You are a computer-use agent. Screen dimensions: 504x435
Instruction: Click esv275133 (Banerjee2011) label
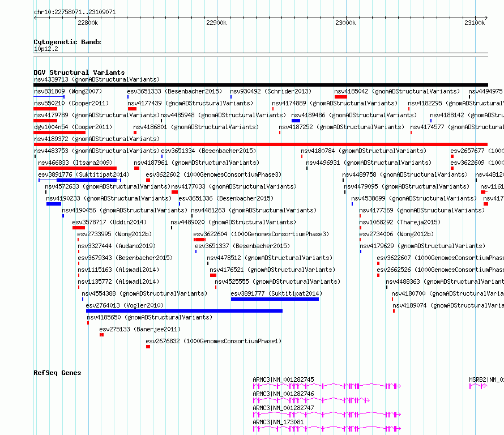(140, 329)
